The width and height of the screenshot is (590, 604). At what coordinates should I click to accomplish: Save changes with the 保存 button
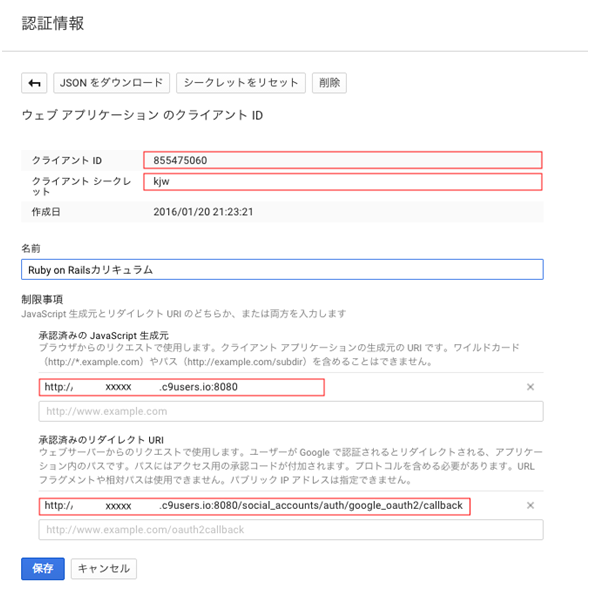(43, 569)
